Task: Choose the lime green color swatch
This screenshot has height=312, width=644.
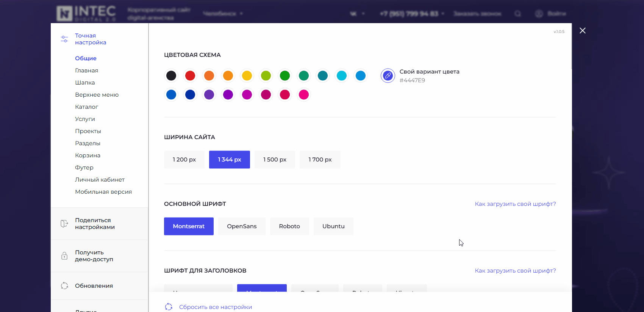Action: (266, 76)
